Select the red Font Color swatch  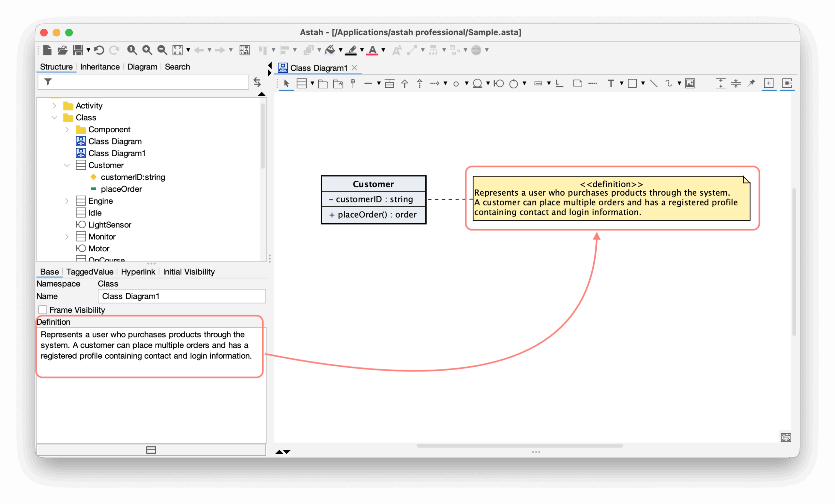pyautogui.click(x=373, y=50)
